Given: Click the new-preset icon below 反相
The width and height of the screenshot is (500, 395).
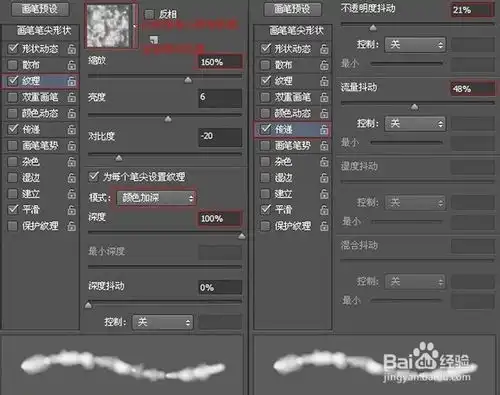Looking at the screenshot, I should 154,40.
